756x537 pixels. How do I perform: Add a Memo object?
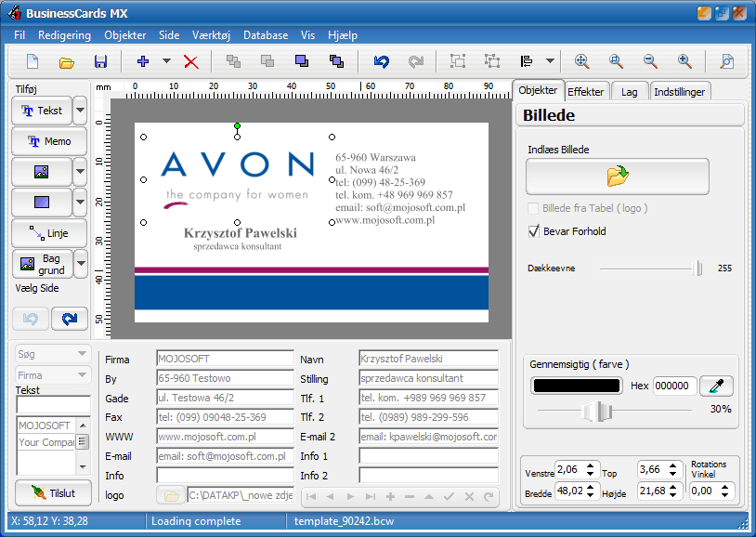[49, 141]
